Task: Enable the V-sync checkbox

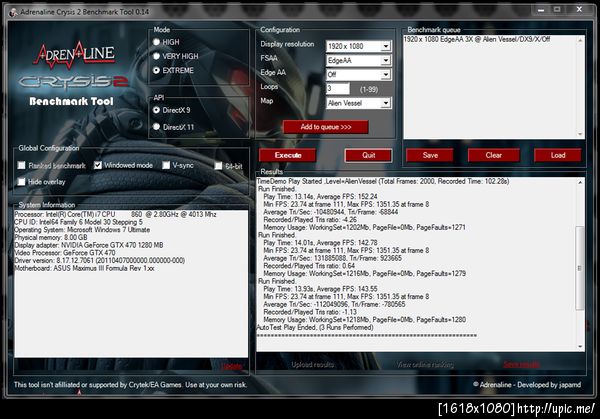Action: [166, 165]
